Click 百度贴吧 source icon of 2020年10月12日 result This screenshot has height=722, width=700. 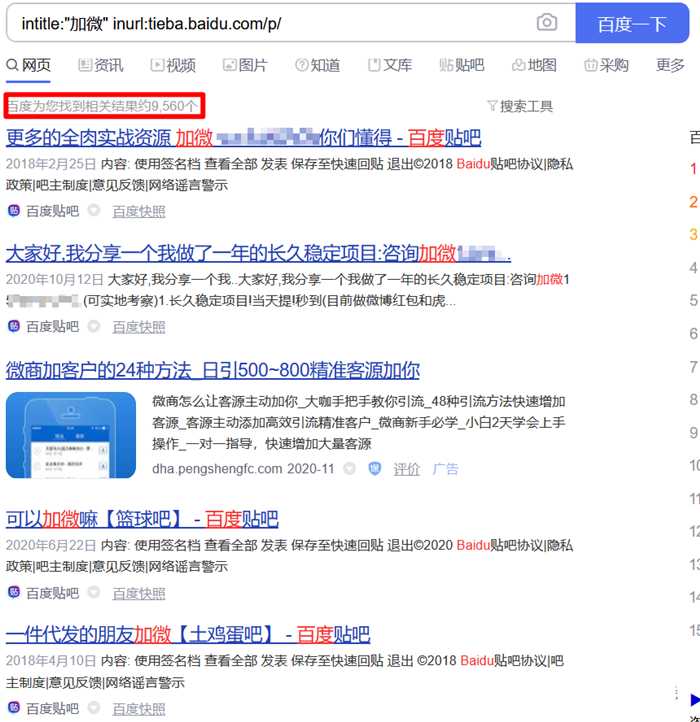click(14, 326)
